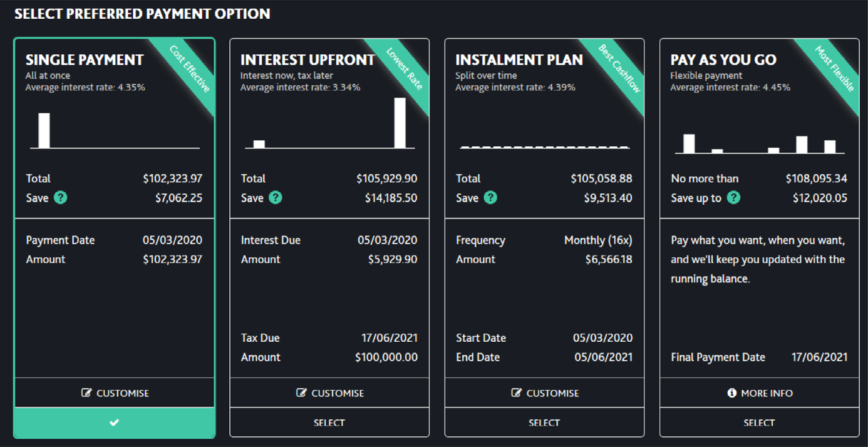Select the Interest Upfront payment option

click(x=329, y=423)
